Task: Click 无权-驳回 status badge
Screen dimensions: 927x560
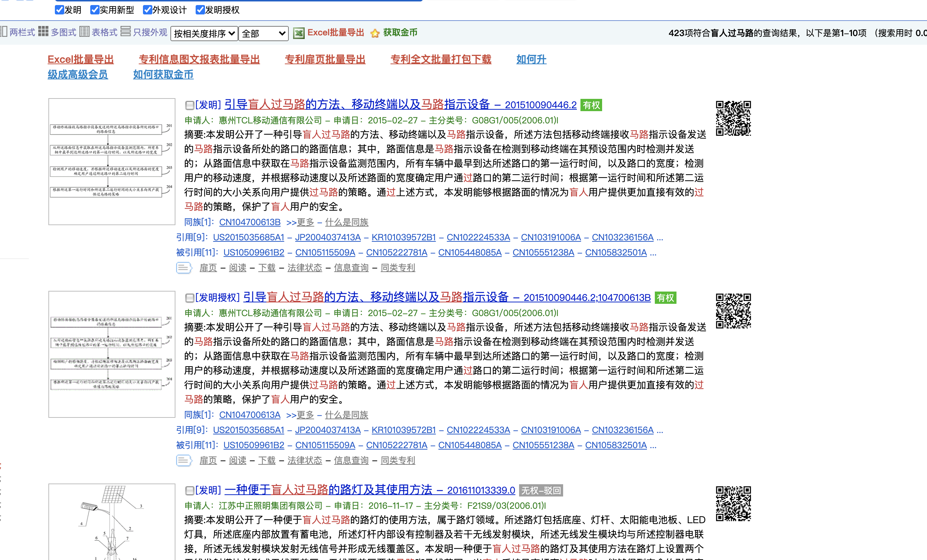Action: (x=541, y=490)
